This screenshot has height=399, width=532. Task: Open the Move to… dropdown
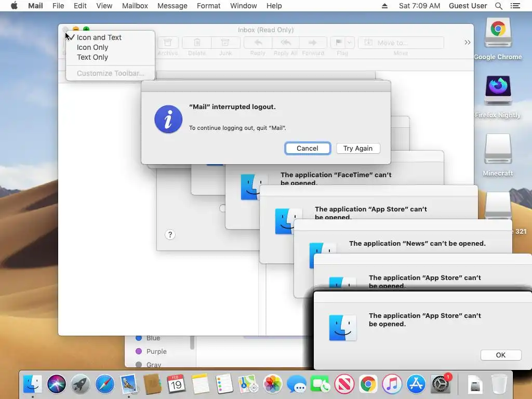401,43
